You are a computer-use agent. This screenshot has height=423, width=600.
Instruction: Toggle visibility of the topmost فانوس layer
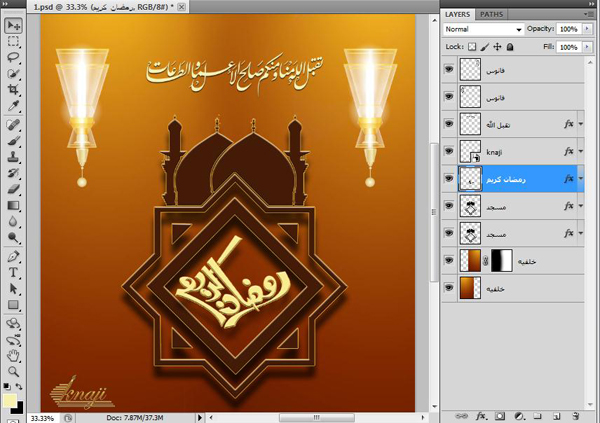coord(448,68)
